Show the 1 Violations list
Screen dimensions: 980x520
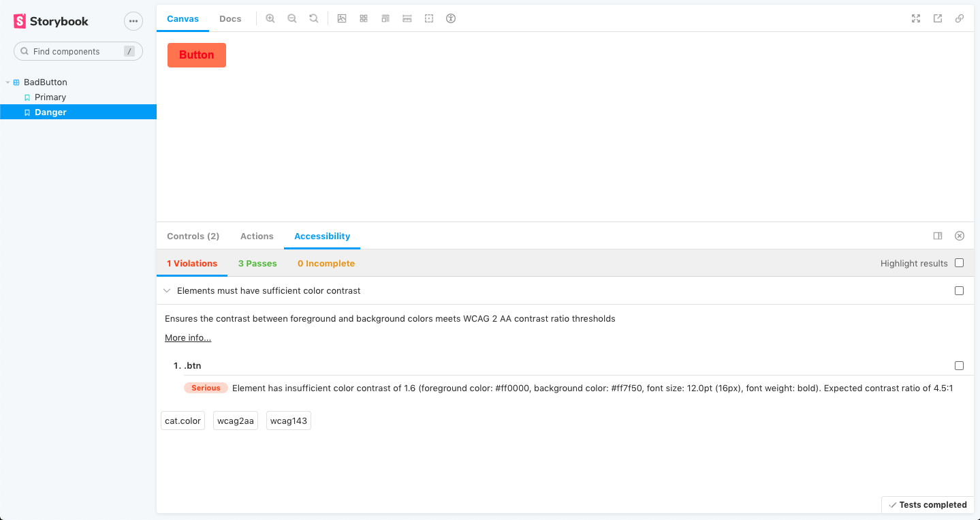tap(192, 263)
